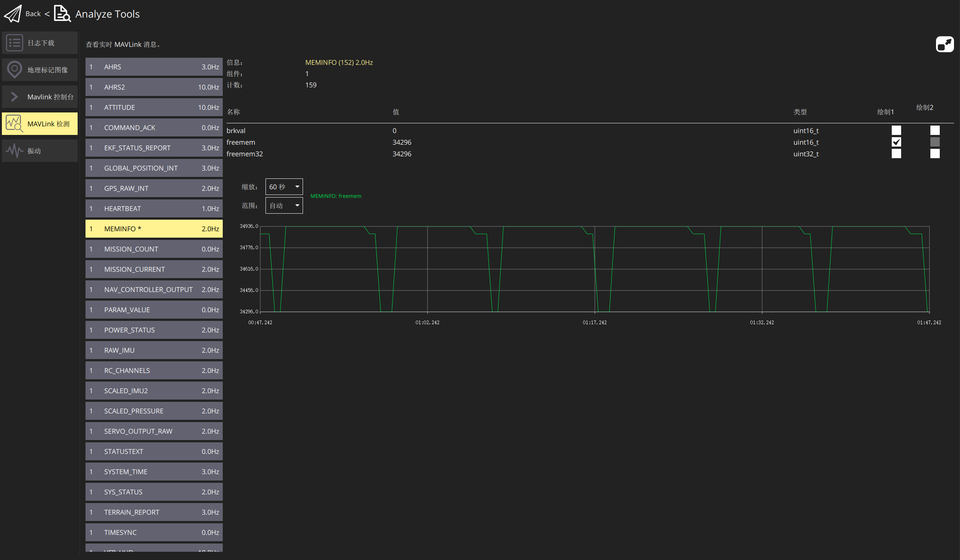The image size is (960, 560).
Task: Open the 自动 range dropdown
Action: [x=284, y=205]
